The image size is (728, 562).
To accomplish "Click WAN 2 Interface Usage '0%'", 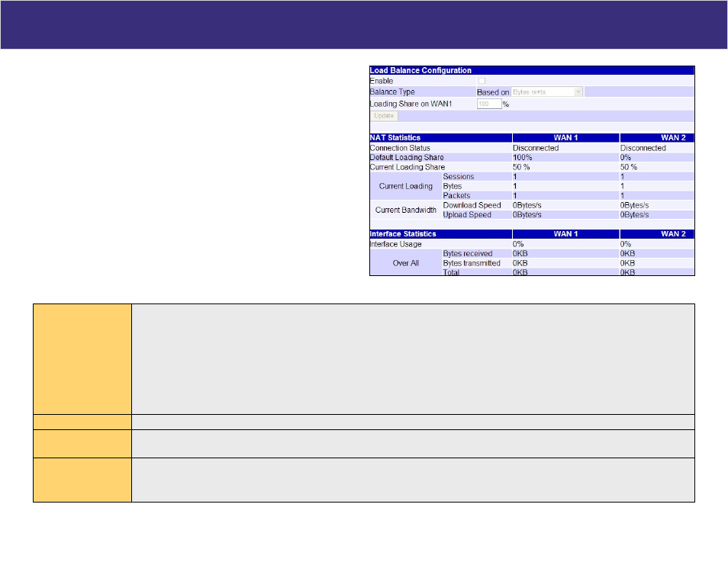I will (626, 244).
